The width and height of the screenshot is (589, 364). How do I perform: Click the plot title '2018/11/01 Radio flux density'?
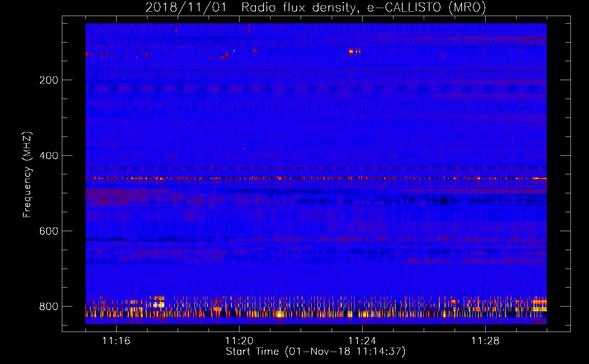[x=316, y=8]
